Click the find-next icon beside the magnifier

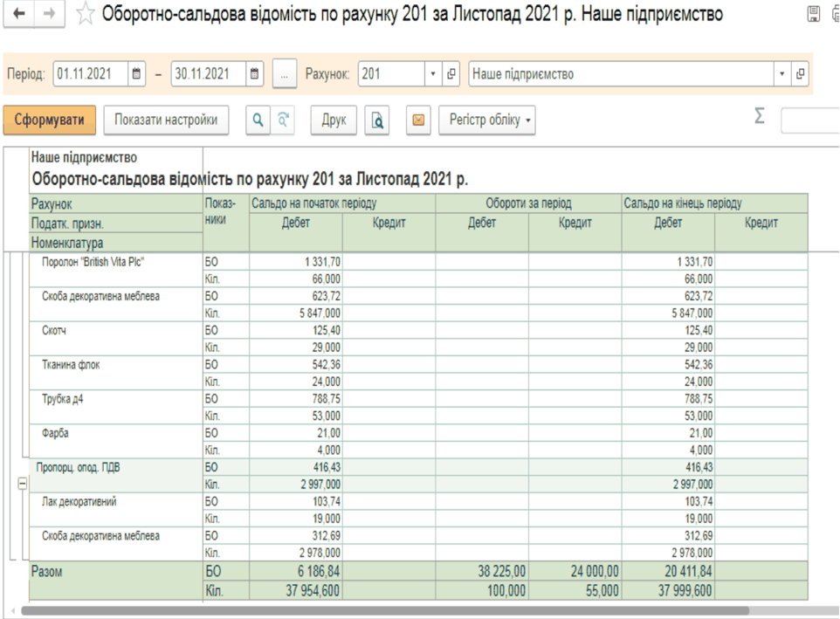click(283, 120)
